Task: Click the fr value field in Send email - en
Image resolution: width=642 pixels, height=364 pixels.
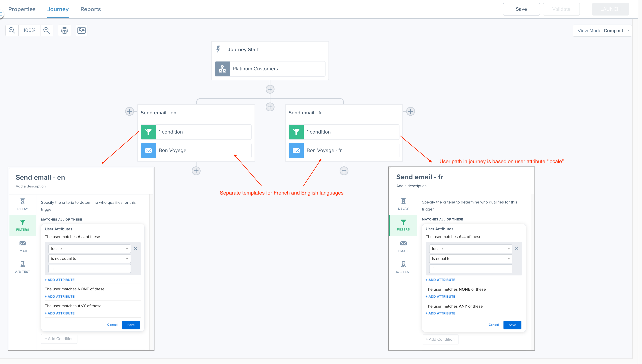Action: point(89,269)
